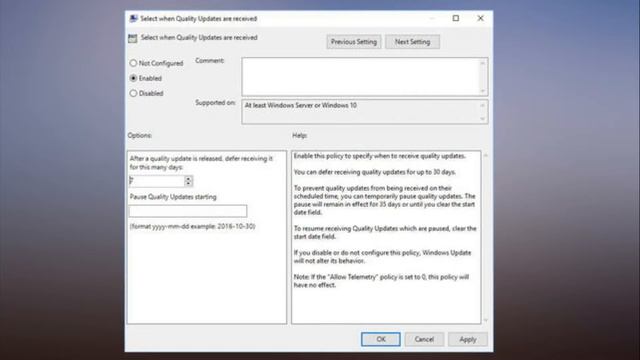The width and height of the screenshot is (640, 360).
Task: Click the 'Comment:' label
Action: pyautogui.click(x=210, y=60)
